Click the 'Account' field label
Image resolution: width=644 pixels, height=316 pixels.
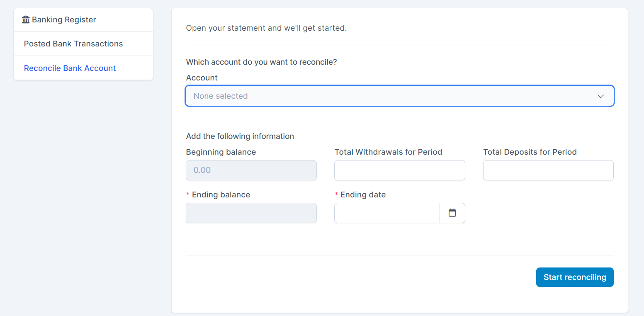point(202,78)
